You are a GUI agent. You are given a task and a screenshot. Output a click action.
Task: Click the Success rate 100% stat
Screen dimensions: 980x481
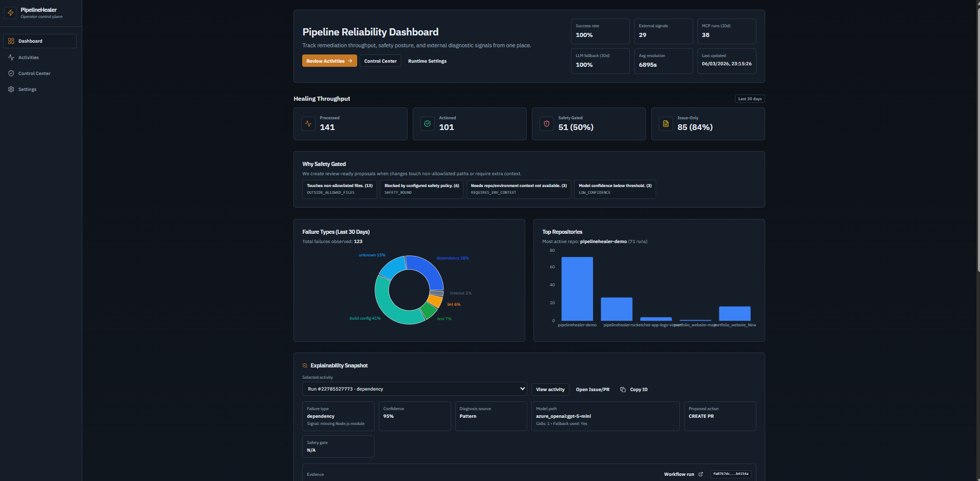click(600, 31)
